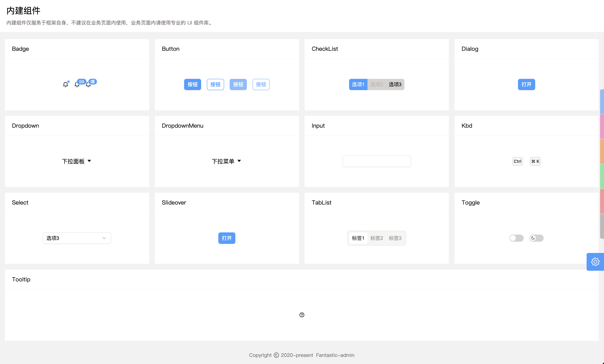Select 选项2 in the CheckList
Viewport: 604px width, 364px height.
377,85
